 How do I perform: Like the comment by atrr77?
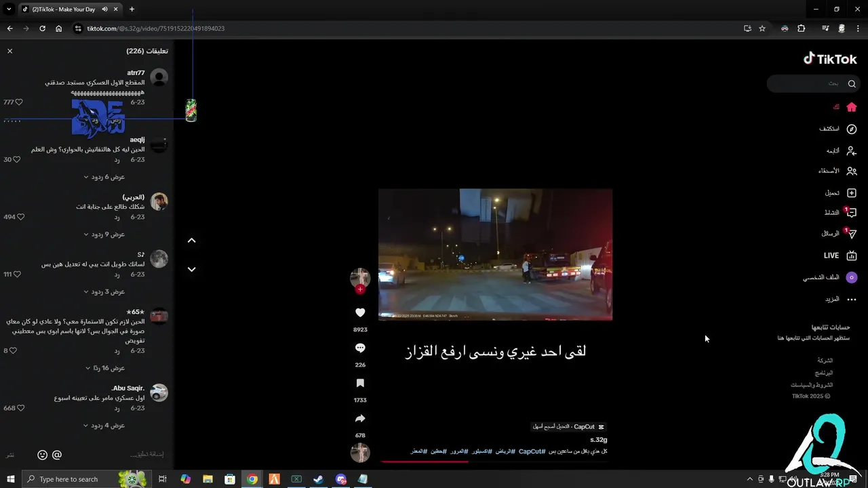(x=19, y=102)
